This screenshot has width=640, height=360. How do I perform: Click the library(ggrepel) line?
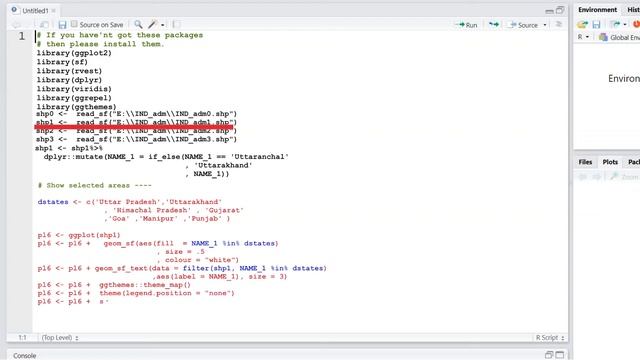(x=74, y=98)
